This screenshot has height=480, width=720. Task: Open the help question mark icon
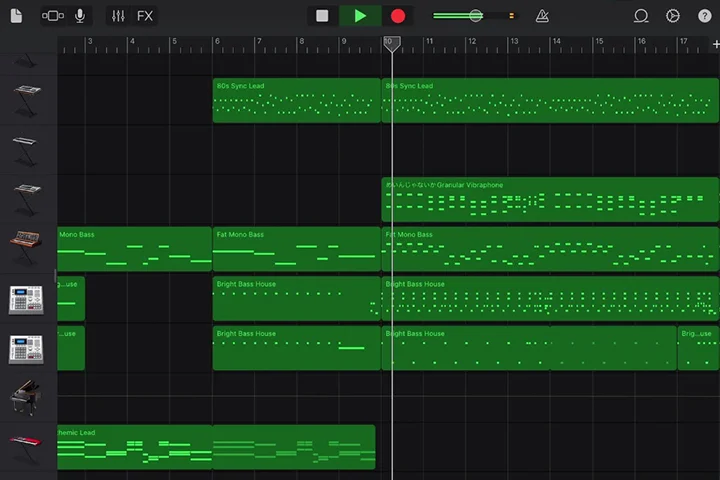pos(704,16)
